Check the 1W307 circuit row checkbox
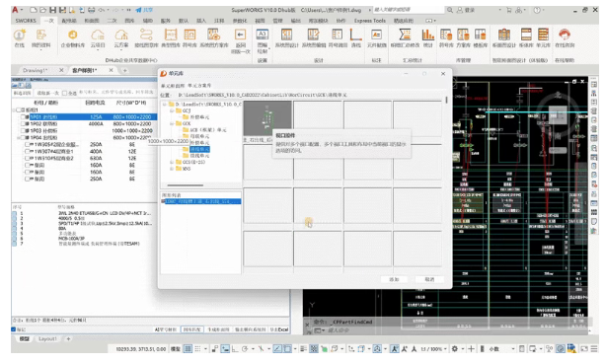The width and height of the screenshot is (605, 364). (27, 152)
